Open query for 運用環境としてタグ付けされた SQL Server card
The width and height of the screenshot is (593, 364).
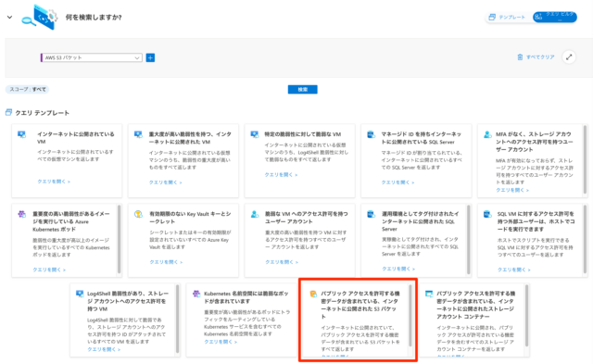(x=398, y=269)
